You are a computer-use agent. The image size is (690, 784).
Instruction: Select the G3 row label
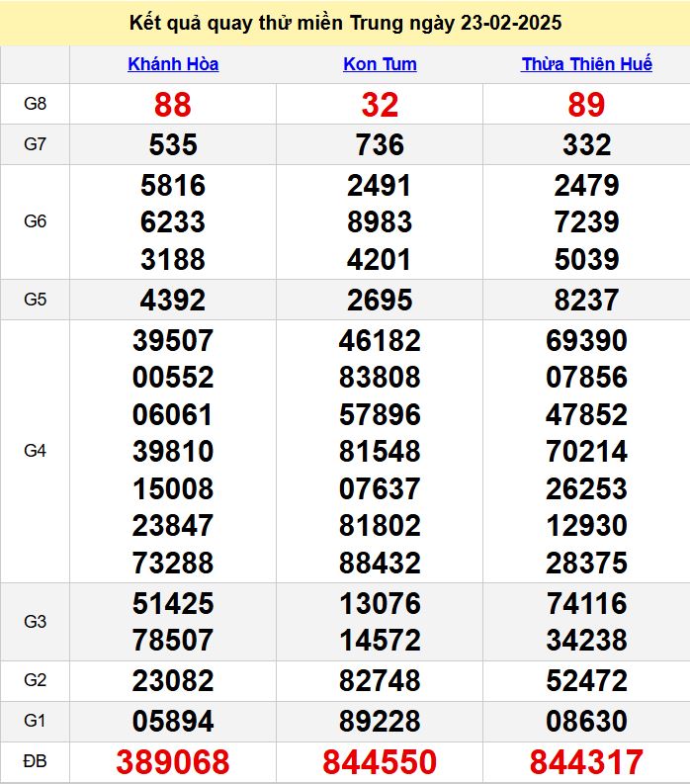point(35,622)
